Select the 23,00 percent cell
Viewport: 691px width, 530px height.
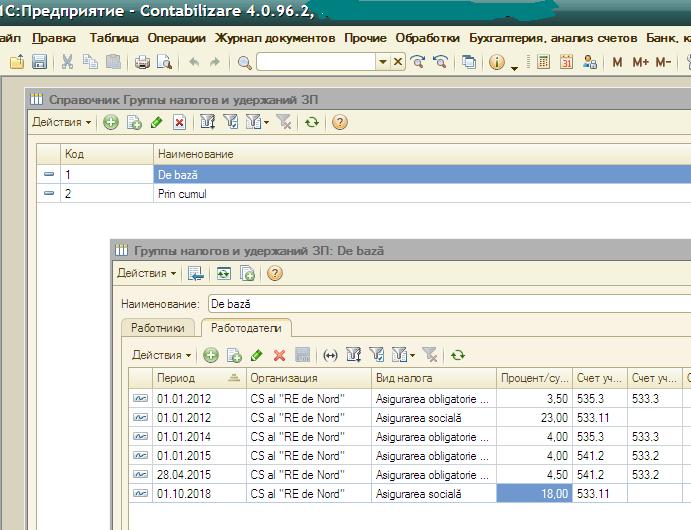coord(534,418)
